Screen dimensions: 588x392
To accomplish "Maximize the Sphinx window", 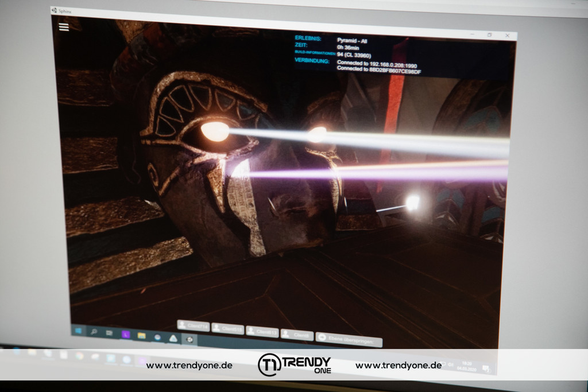I will (489, 35).
